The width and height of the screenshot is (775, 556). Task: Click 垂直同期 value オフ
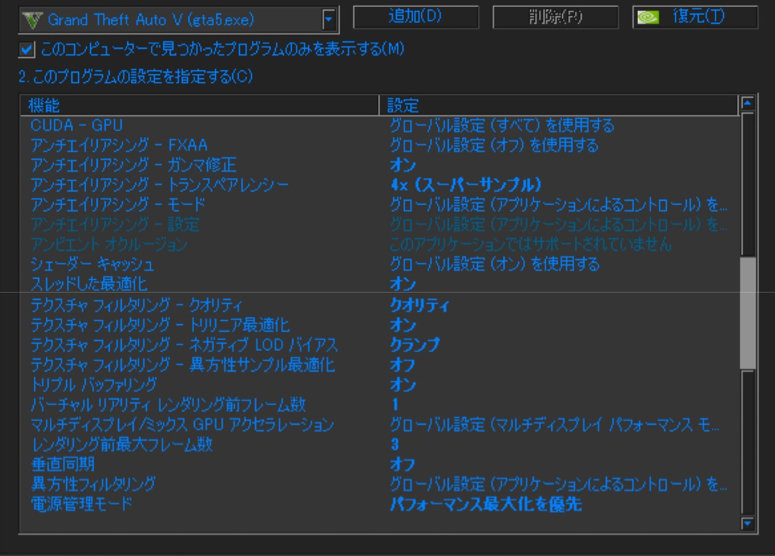coord(402,464)
